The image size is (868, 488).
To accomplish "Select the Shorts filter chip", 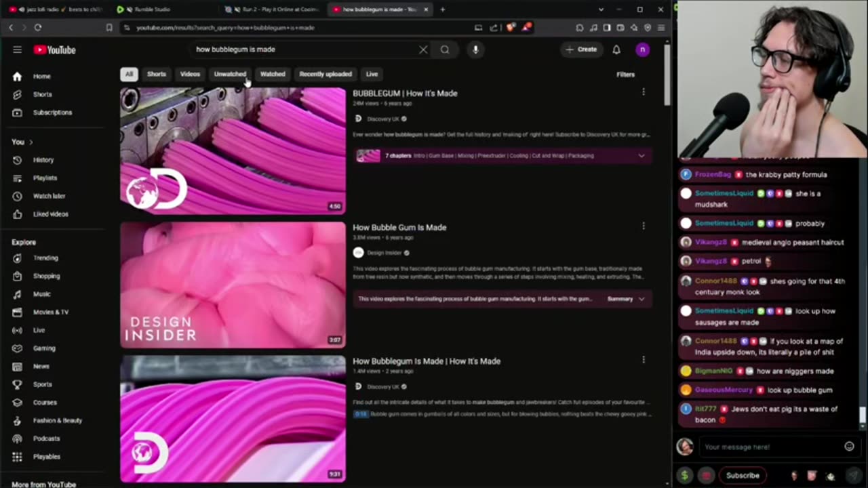I will (x=157, y=74).
